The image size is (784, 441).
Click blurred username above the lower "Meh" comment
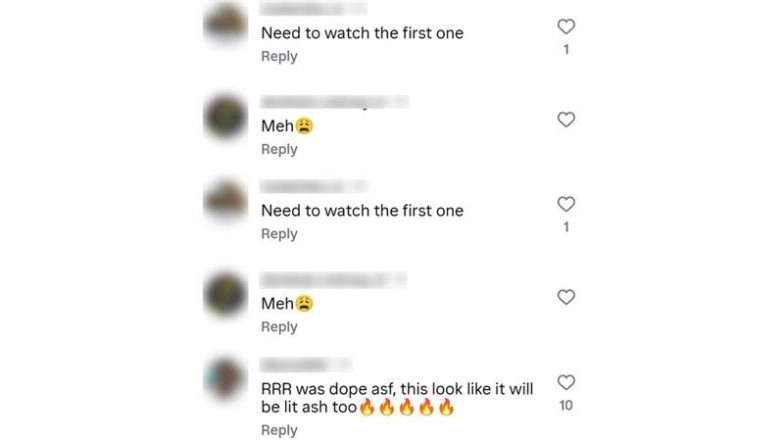[334, 280]
